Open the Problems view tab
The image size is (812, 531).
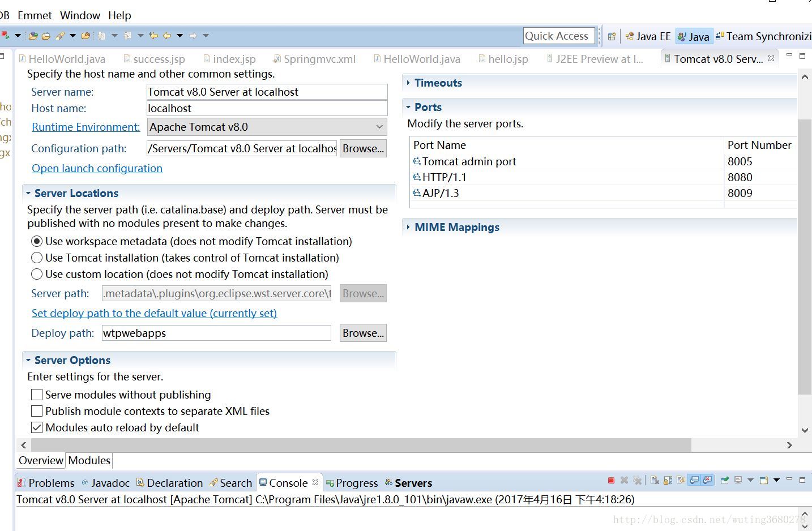[x=46, y=483]
